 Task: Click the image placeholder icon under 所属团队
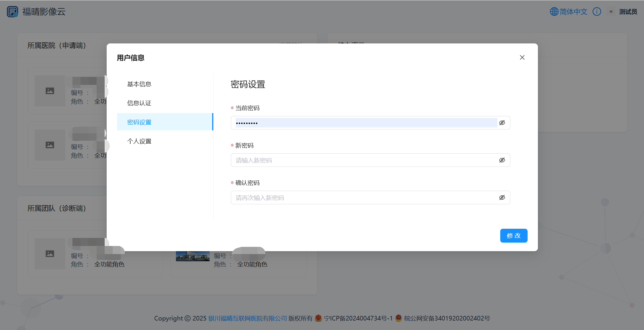click(49, 254)
